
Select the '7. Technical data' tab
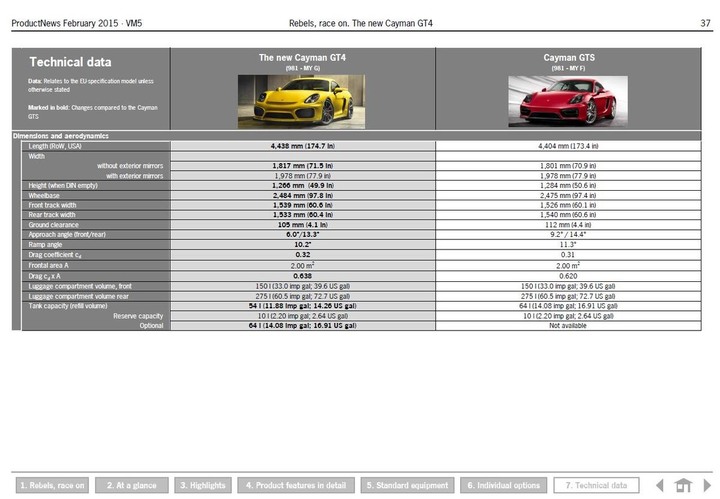pos(596,485)
